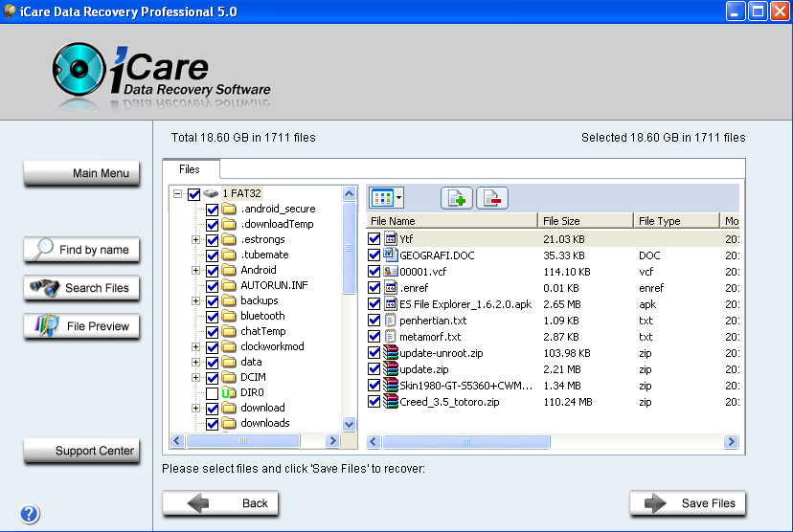Click the folder icon of bluetooth
The image size is (793, 532).
coord(229,317)
